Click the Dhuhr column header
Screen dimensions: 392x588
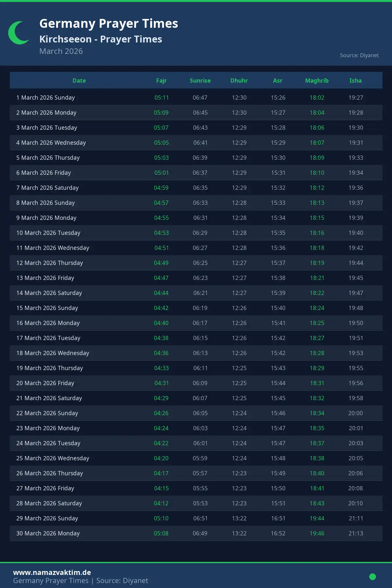(239, 81)
